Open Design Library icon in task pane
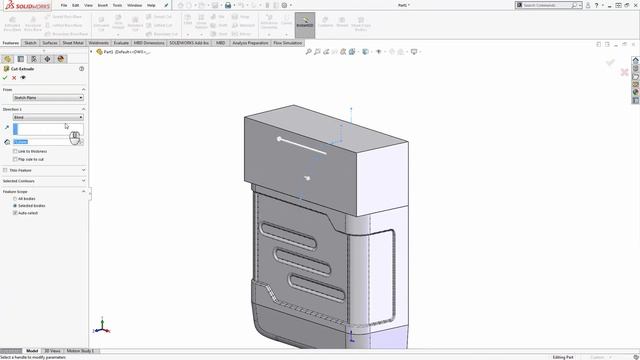The image size is (640, 360). tap(636, 68)
